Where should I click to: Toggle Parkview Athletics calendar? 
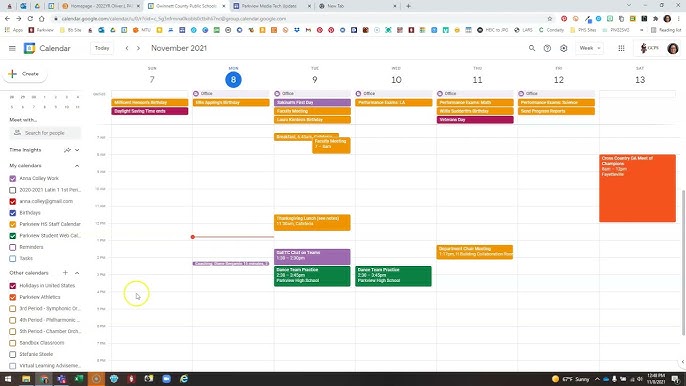(x=13, y=297)
